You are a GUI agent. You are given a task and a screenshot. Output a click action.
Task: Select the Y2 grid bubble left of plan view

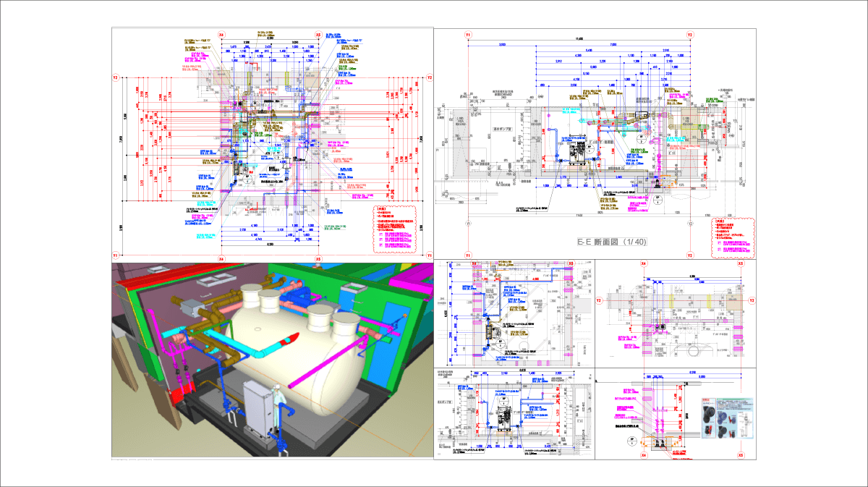(116, 77)
